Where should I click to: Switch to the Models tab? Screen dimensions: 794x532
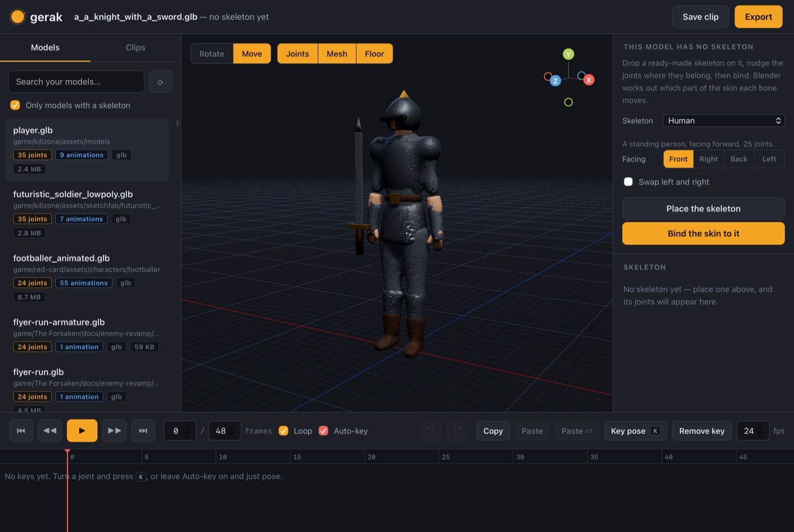[x=45, y=48]
